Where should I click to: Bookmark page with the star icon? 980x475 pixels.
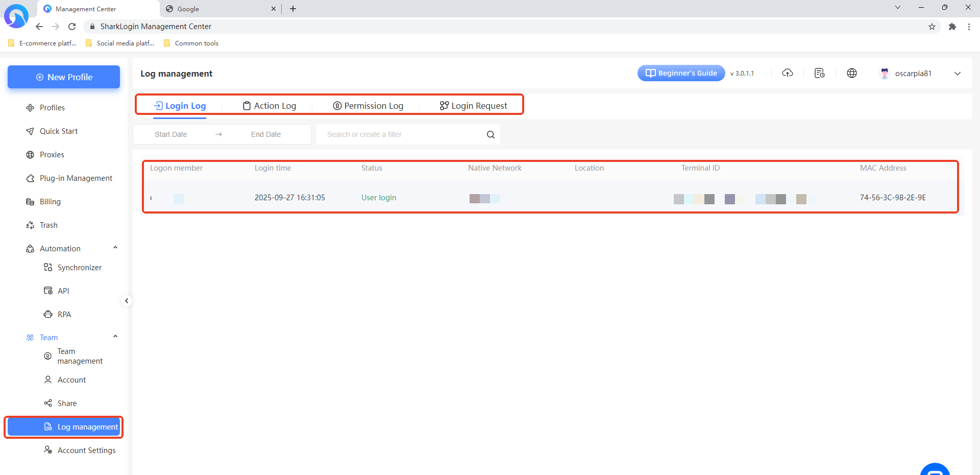[932, 27]
